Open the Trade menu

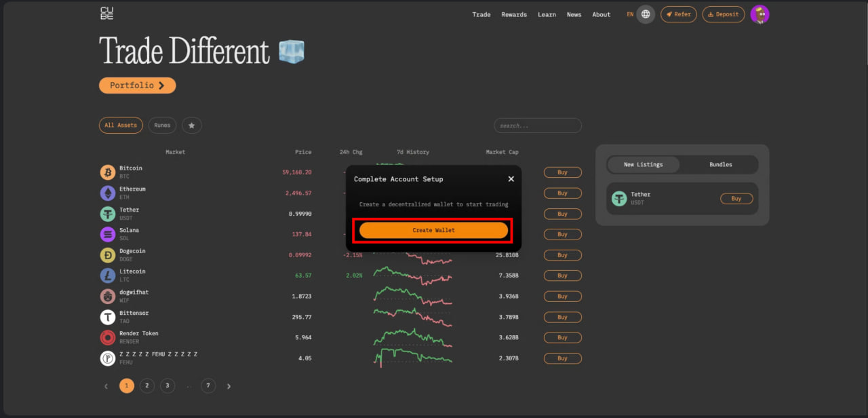(x=481, y=14)
